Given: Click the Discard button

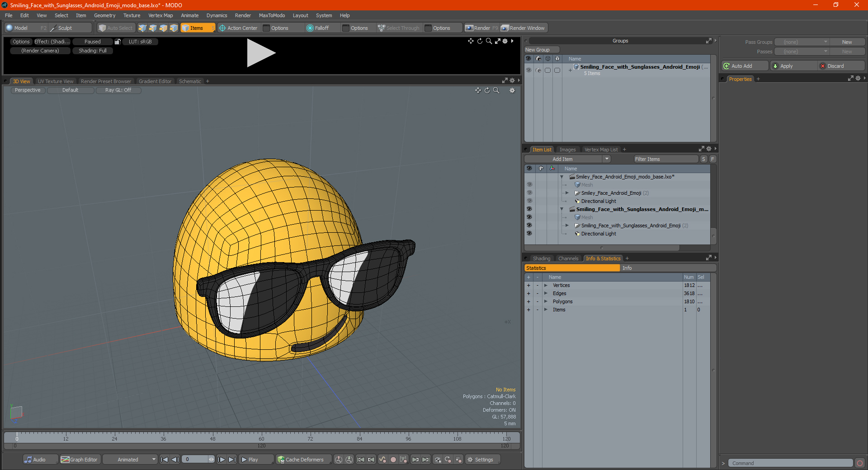Looking at the screenshot, I should pos(841,66).
